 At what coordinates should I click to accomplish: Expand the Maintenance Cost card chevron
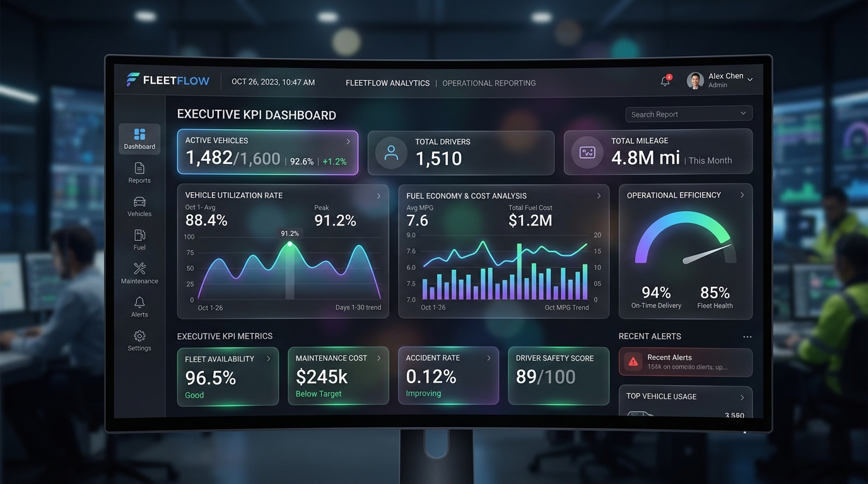click(x=378, y=358)
